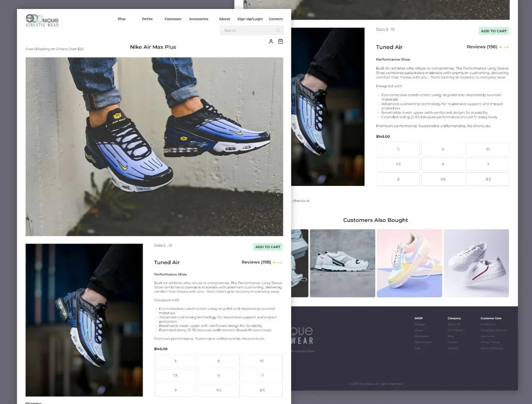Viewport: 532px width, 404px height.
Task: Open the Terms Of Service footer link
Action: coord(492,348)
